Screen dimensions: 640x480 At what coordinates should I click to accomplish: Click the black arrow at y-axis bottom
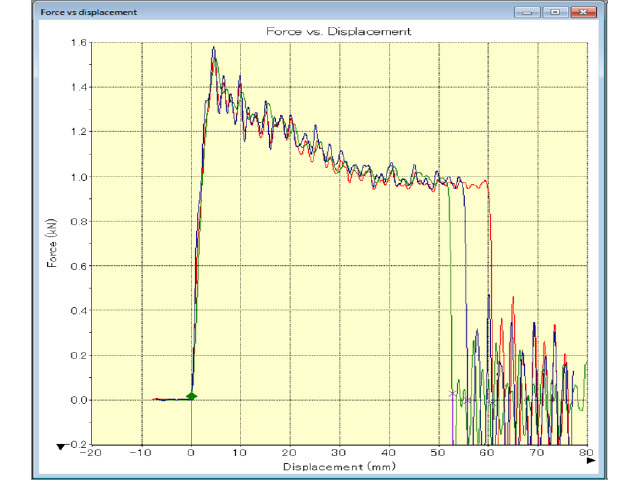[63, 445]
